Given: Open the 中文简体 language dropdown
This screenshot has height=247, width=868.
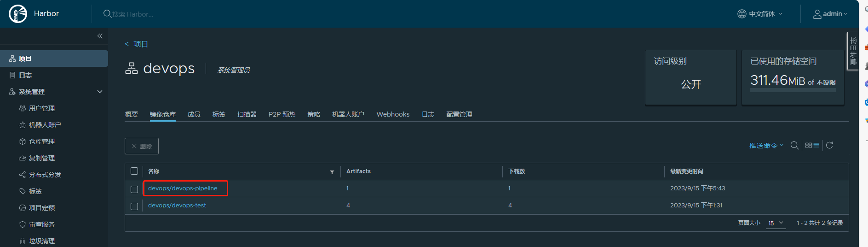Looking at the screenshot, I should coord(760,14).
